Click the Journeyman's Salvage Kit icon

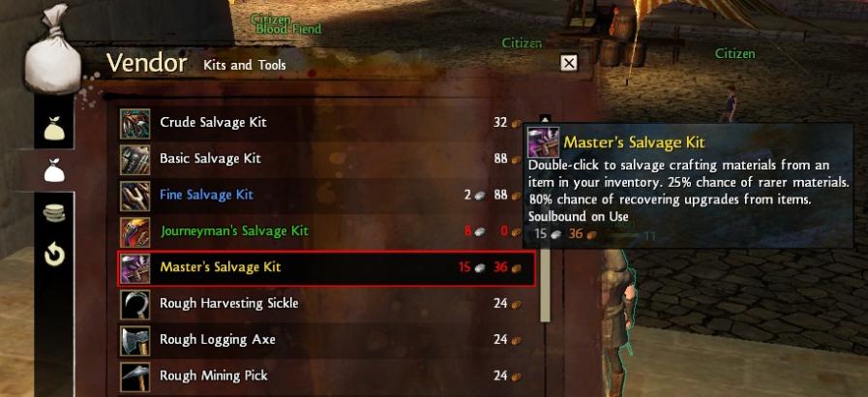pos(135,232)
